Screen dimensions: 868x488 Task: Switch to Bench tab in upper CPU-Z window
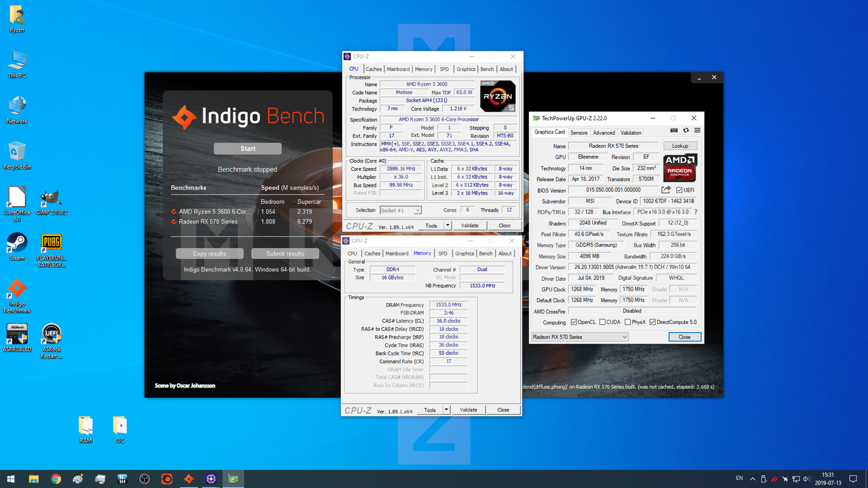point(487,69)
